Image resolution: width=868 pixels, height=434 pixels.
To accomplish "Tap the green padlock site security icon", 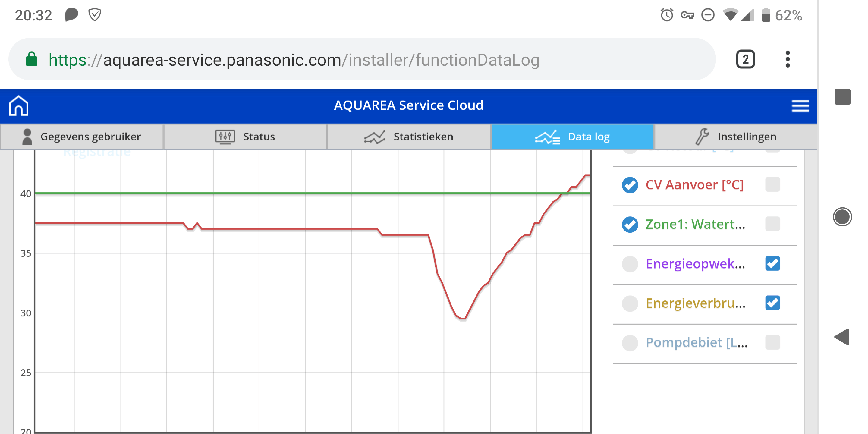I will tap(32, 60).
